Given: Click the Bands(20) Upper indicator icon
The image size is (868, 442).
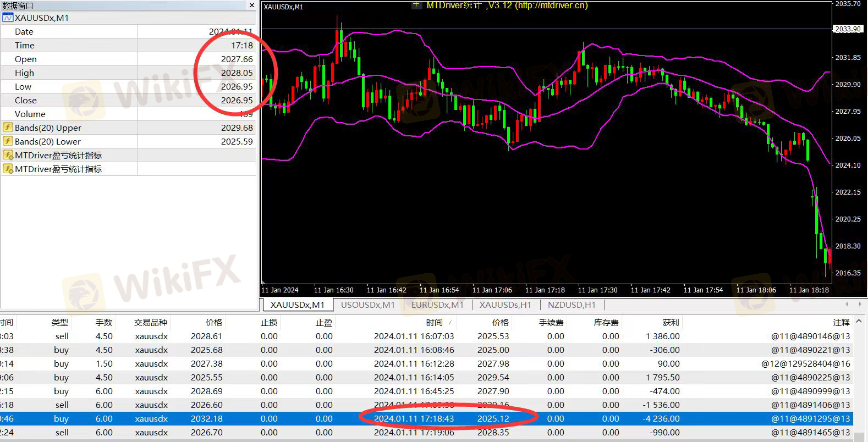Looking at the screenshot, I should 8,128.
